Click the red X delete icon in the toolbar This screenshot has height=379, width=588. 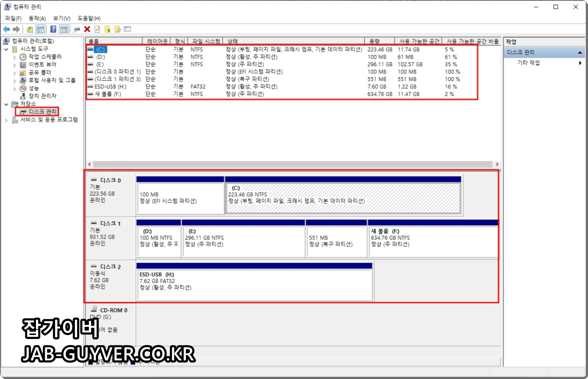coord(87,29)
